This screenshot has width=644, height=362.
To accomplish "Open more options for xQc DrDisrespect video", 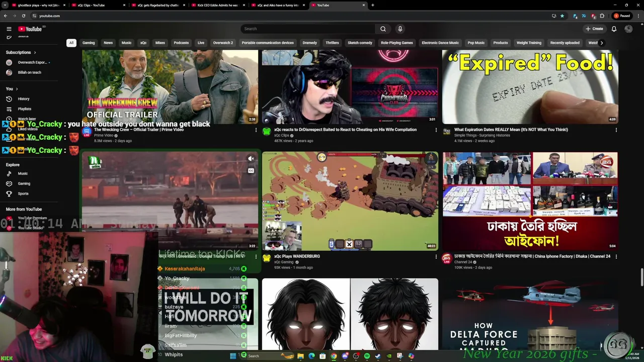I will click(436, 130).
